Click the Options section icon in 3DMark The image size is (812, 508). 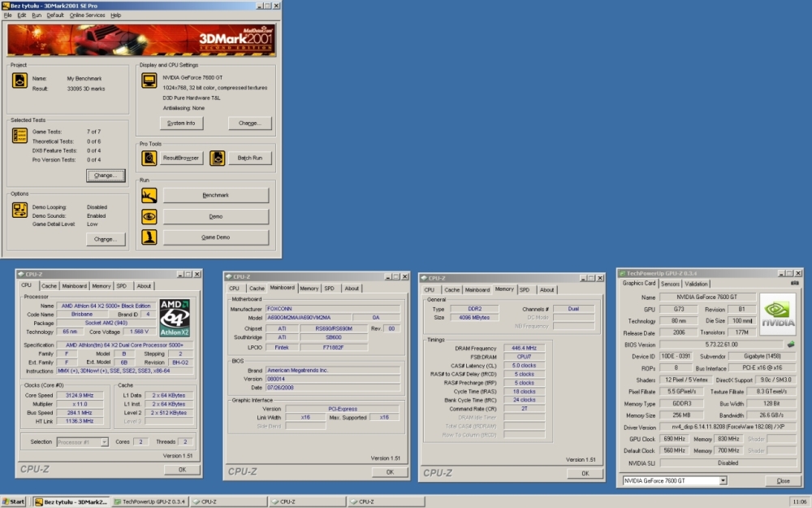(19, 210)
